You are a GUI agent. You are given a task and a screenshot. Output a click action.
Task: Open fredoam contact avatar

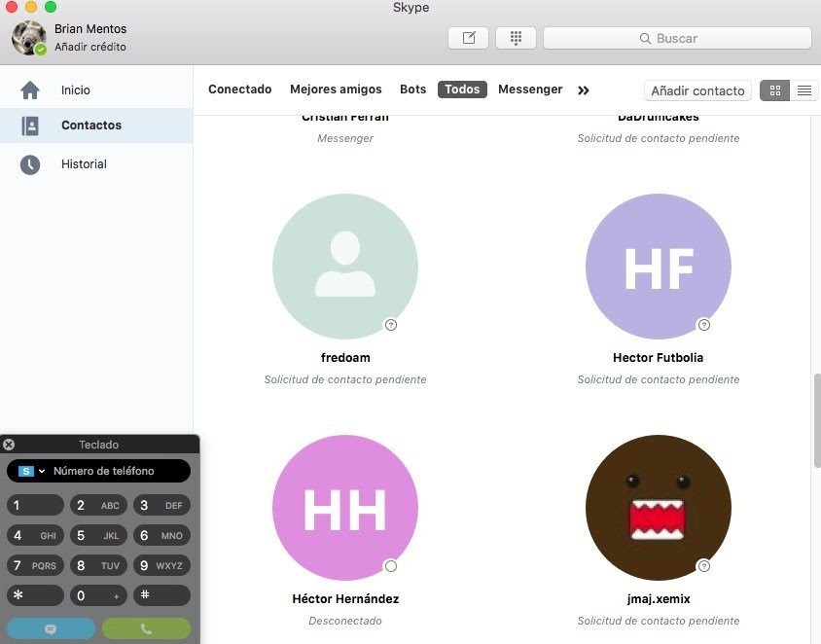(x=345, y=267)
